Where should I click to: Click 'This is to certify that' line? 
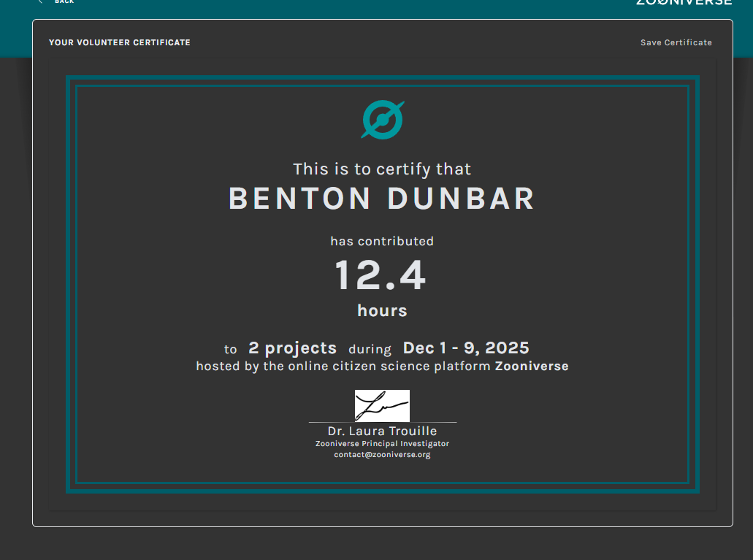(x=382, y=169)
